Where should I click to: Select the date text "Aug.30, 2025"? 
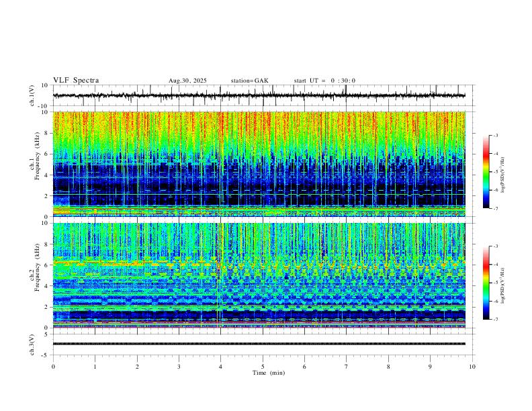click(187, 81)
